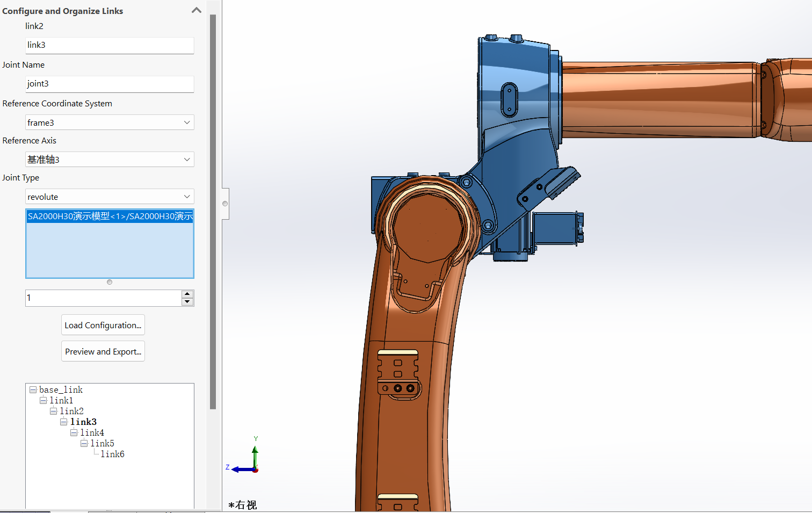The width and height of the screenshot is (812, 513).
Task: Select link6 in the link tree
Action: point(113,454)
